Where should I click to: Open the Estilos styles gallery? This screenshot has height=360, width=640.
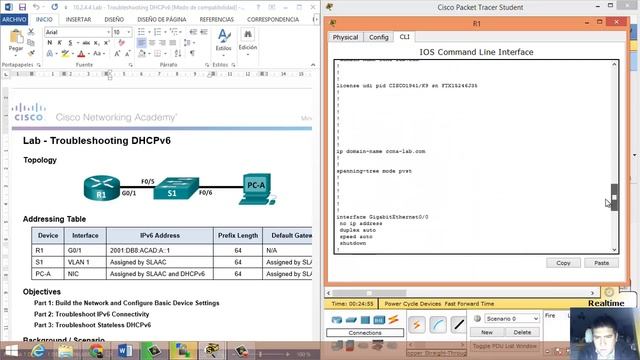224,41
